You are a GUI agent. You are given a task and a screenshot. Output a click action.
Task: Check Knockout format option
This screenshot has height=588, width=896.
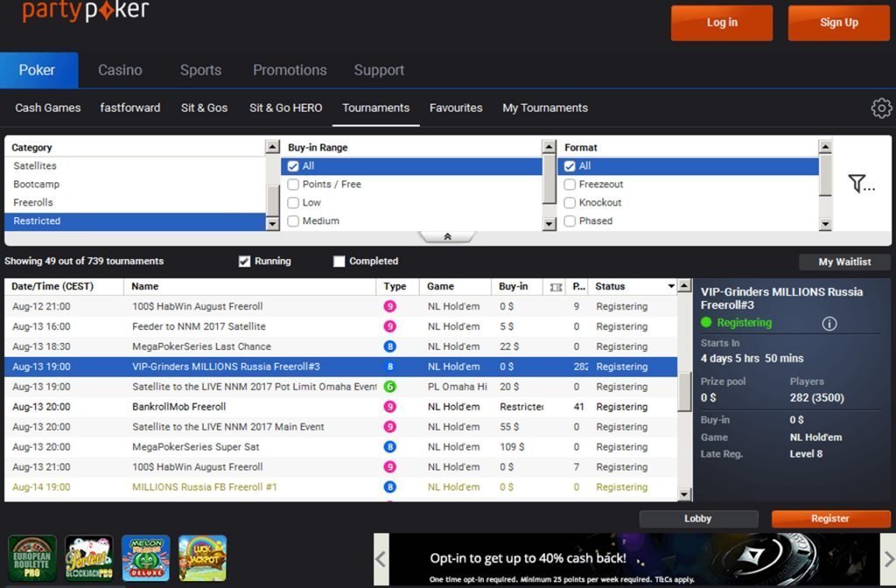tap(570, 202)
